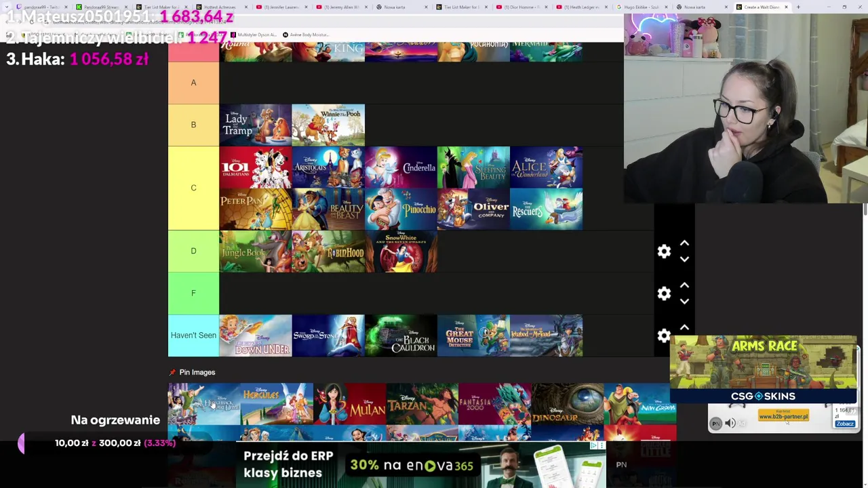
Task: Open the www.b2b-partner.pl ad link
Action: pyautogui.click(x=783, y=416)
